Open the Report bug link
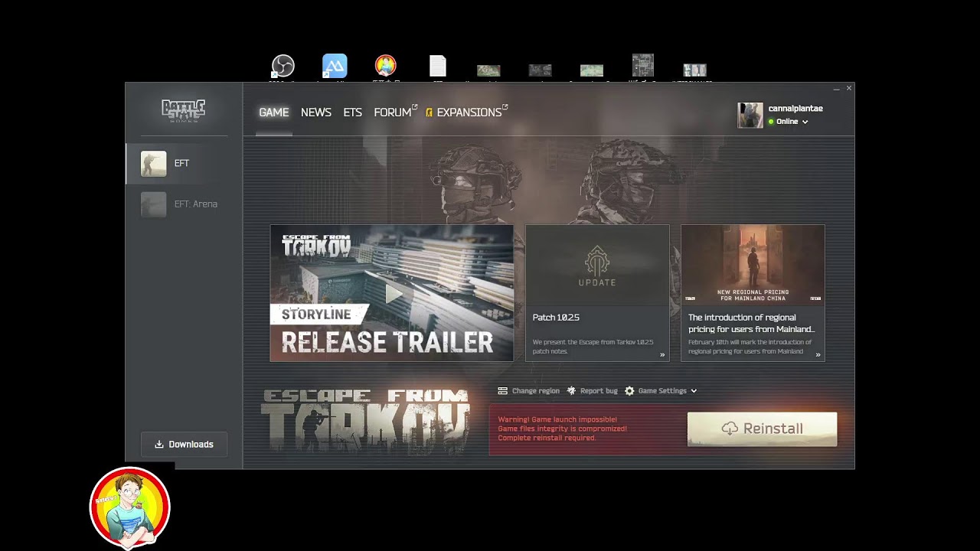This screenshot has width=980, height=551. [599, 391]
